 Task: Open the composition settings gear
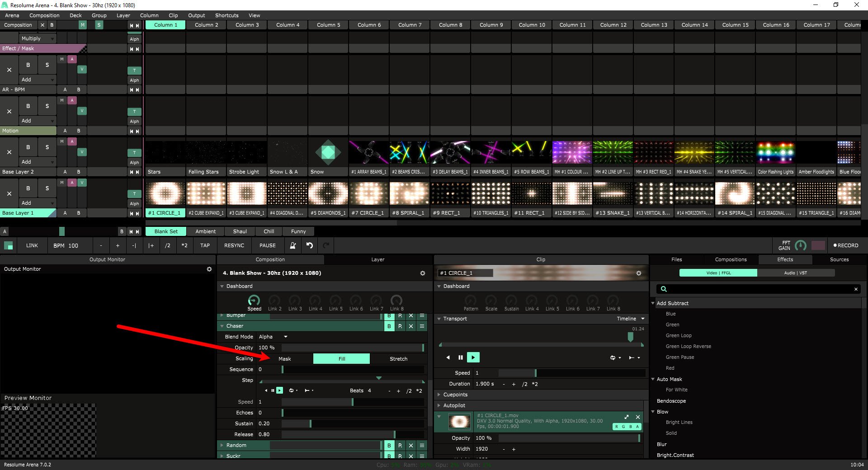point(423,273)
